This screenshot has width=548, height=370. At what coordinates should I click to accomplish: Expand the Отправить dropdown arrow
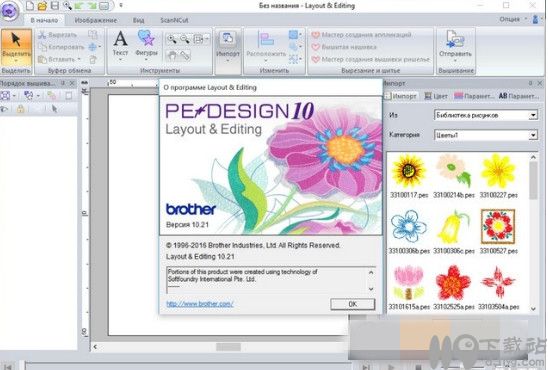(x=455, y=61)
